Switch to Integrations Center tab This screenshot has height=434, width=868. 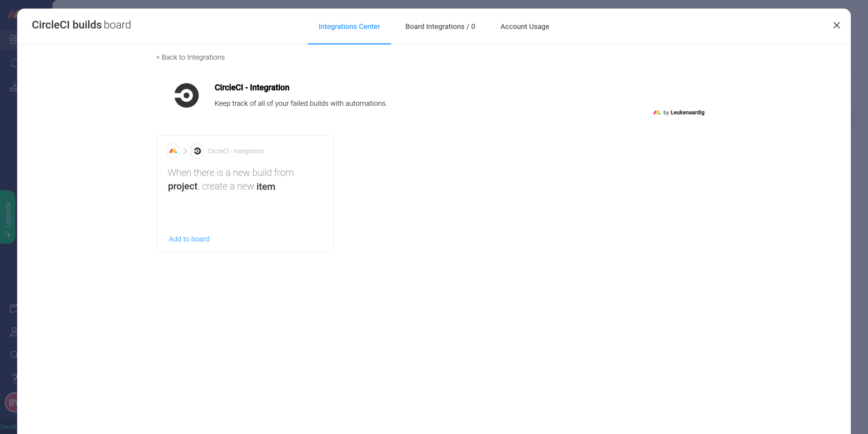tap(349, 27)
